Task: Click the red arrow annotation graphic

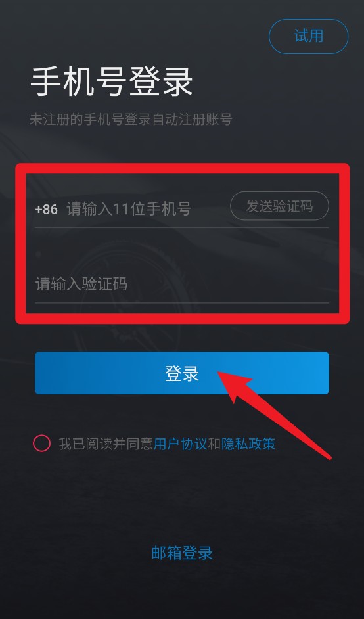Action: point(275,415)
